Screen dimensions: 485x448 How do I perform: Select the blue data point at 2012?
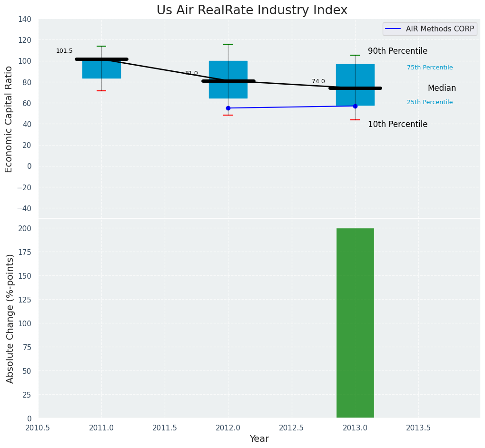[x=228, y=108]
